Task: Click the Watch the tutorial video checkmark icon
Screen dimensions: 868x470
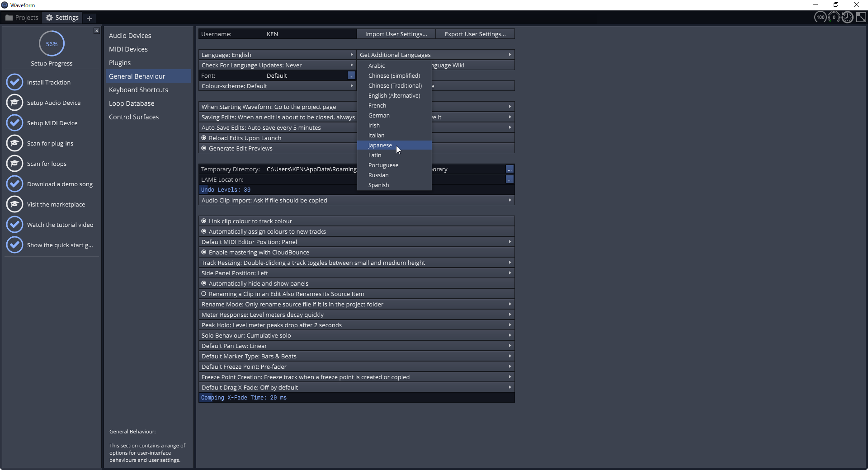Action: tap(14, 225)
